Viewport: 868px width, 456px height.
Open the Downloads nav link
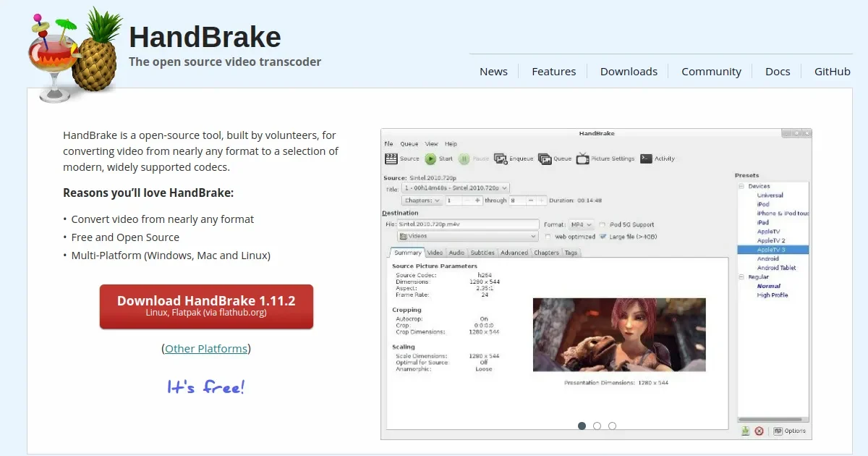[629, 71]
